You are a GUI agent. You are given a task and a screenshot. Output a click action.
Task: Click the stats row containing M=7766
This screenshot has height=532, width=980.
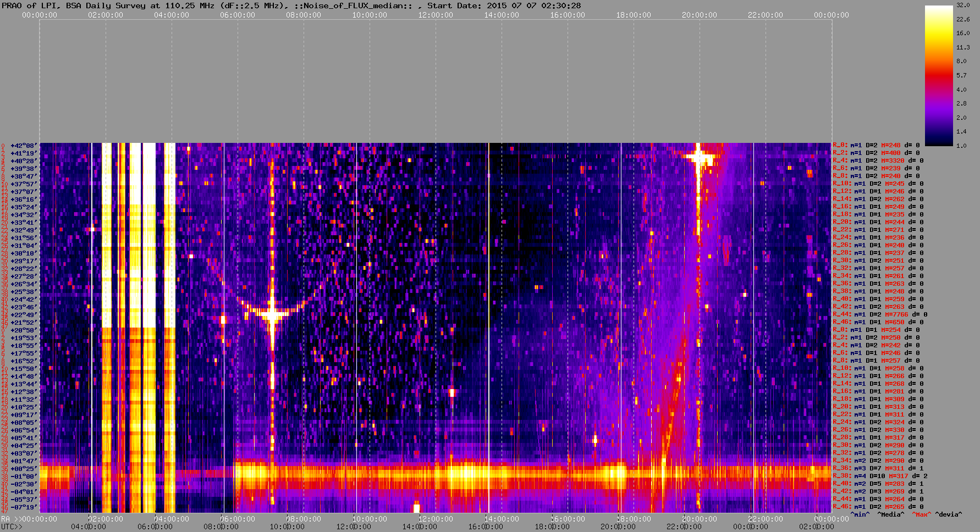(x=880, y=315)
